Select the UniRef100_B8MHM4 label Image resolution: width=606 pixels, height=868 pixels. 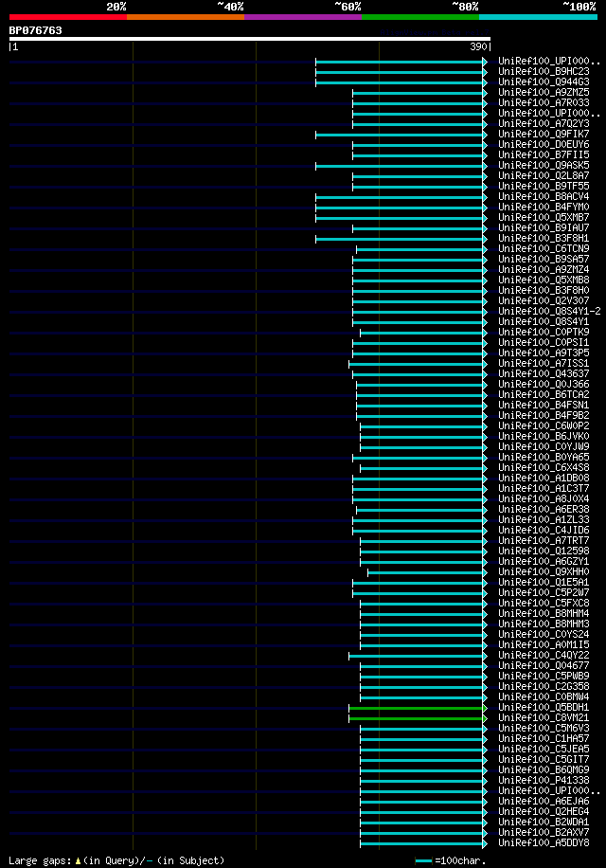(544, 614)
